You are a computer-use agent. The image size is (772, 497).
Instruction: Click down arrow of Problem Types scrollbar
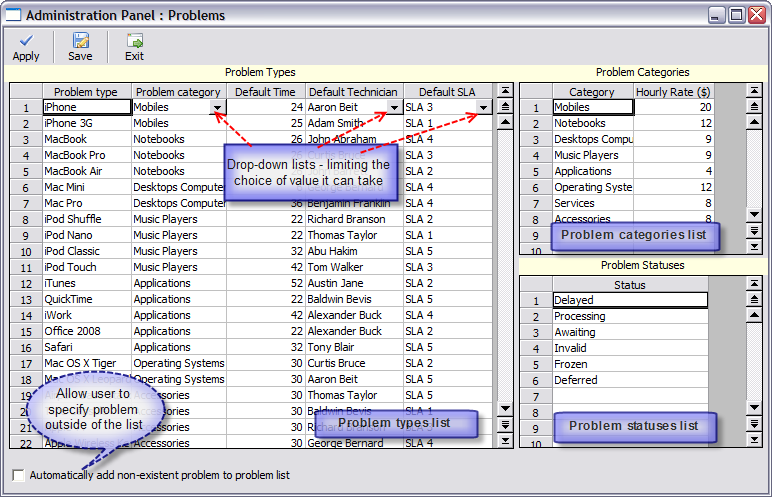pyautogui.click(x=505, y=408)
